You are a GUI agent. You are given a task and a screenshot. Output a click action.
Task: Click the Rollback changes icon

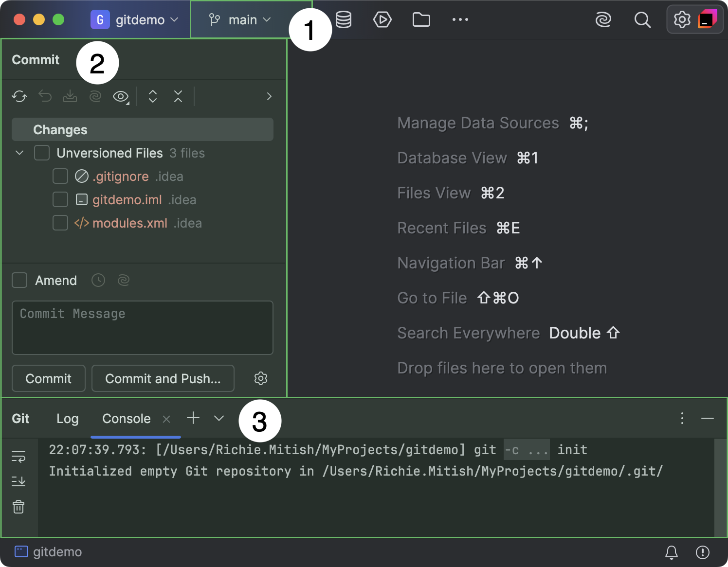45,96
